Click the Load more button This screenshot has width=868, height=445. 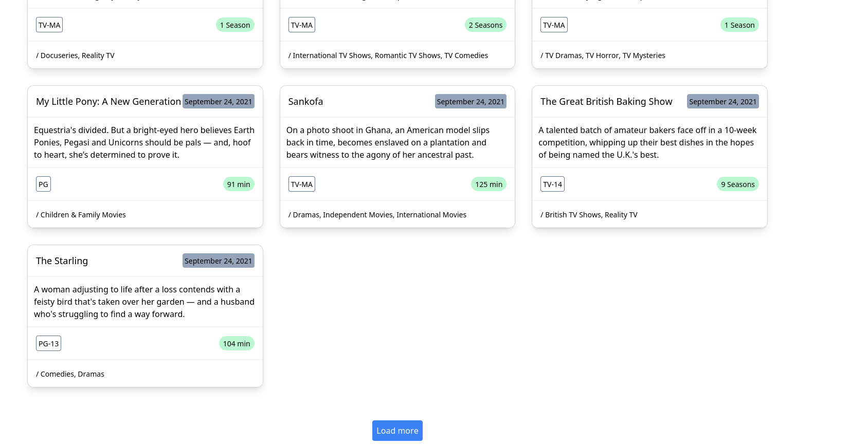click(397, 431)
